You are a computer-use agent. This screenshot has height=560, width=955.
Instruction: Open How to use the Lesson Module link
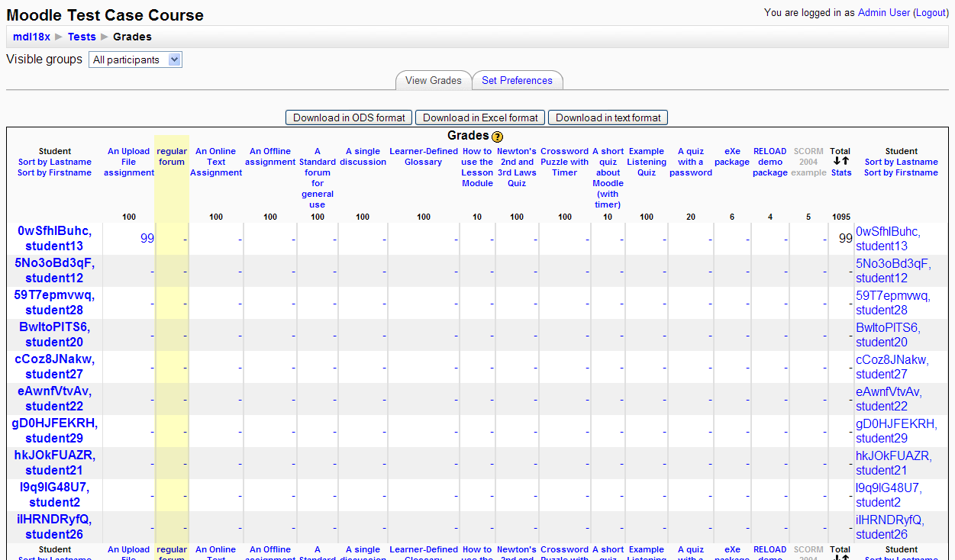477,167
